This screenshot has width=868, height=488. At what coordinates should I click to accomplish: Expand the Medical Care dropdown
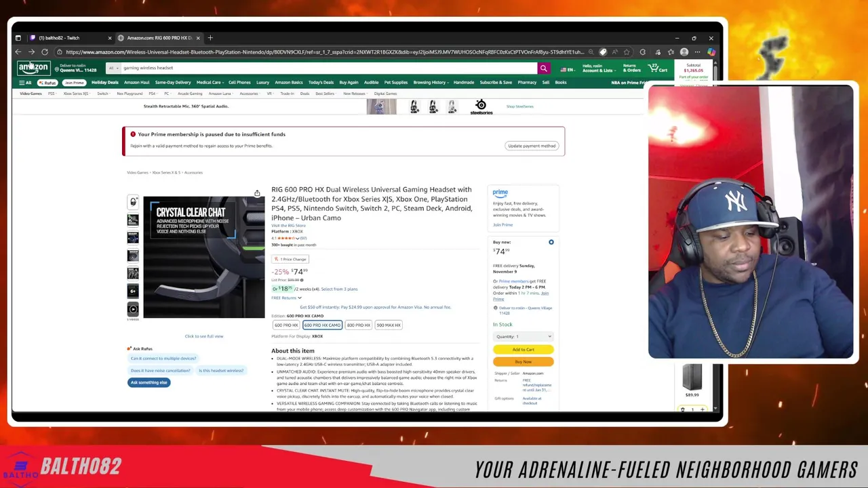point(209,83)
